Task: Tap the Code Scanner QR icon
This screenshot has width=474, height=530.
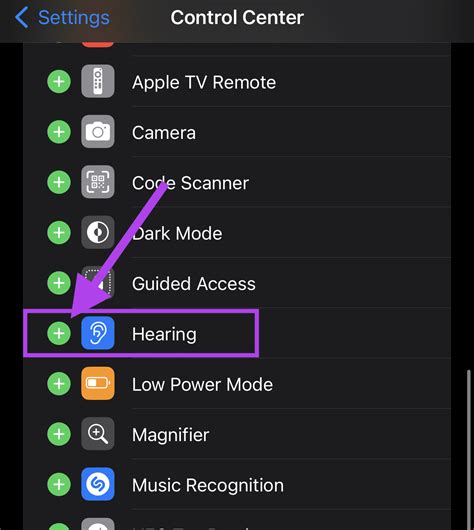Action: pyautogui.click(x=98, y=182)
